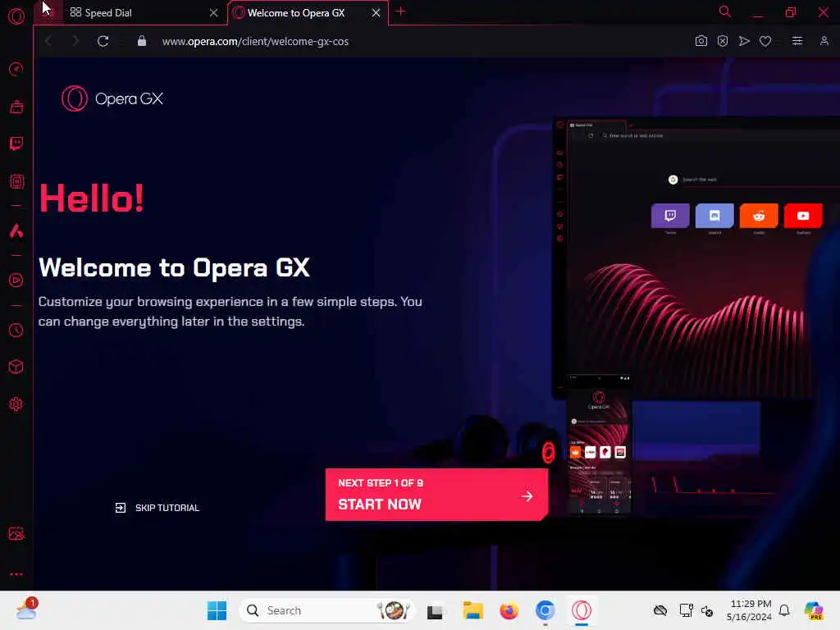The width and height of the screenshot is (840, 630).
Task: Open Extensions cube icon in sidebar
Action: click(16, 367)
